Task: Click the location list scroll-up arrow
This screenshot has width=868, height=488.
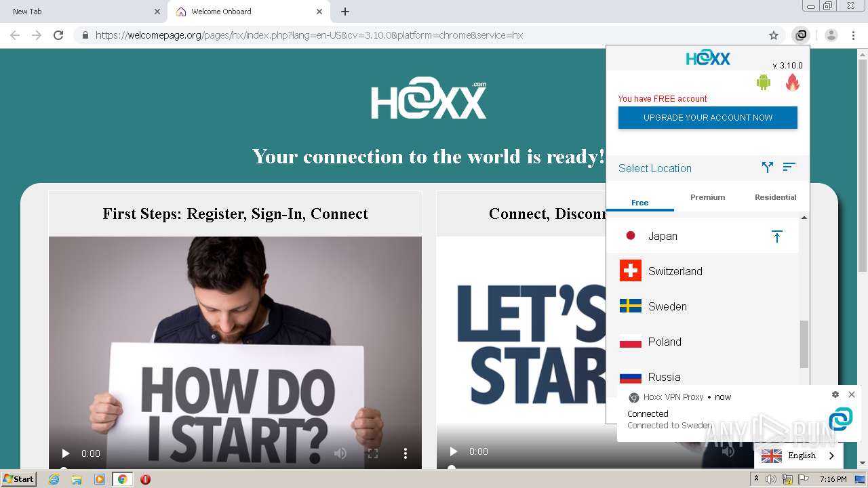Action: tap(804, 218)
